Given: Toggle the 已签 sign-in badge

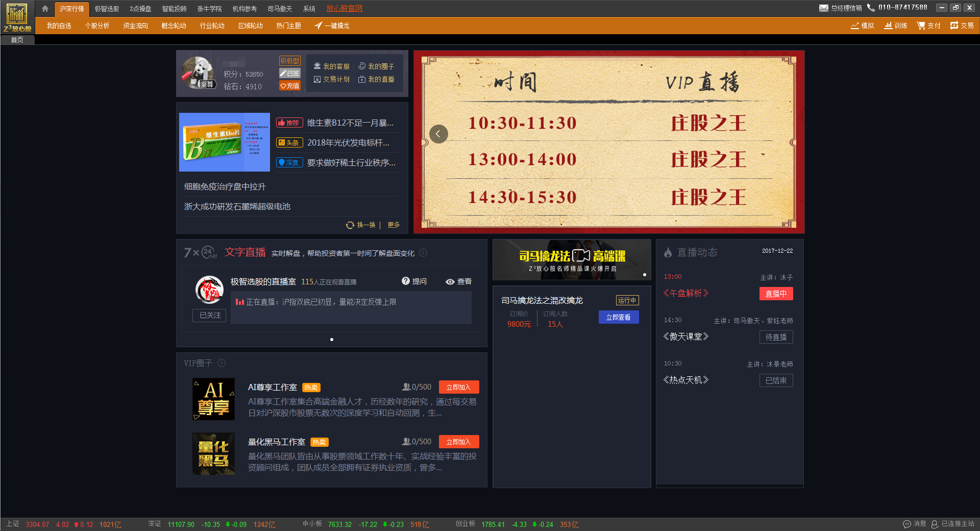Looking at the screenshot, I should 289,74.
